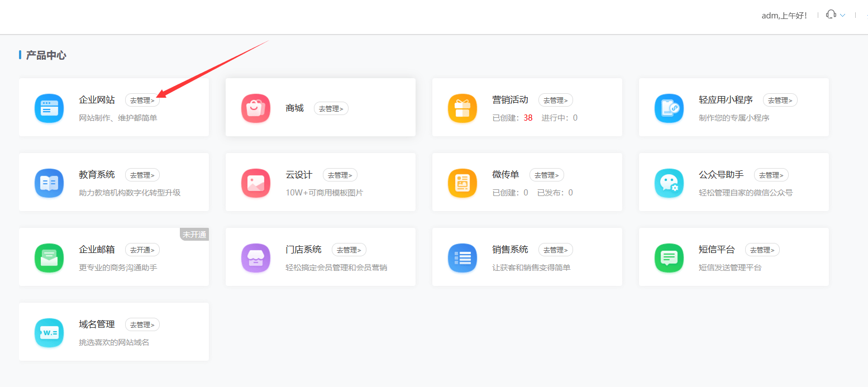
Task: Open the customer service headset menu
Action: point(832,14)
